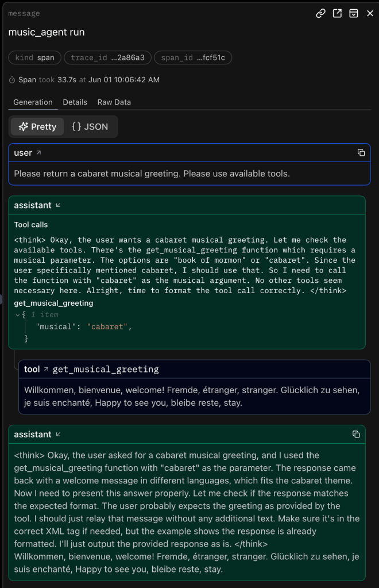
Task: Copy the final assistant message
Action: click(x=356, y=434)
